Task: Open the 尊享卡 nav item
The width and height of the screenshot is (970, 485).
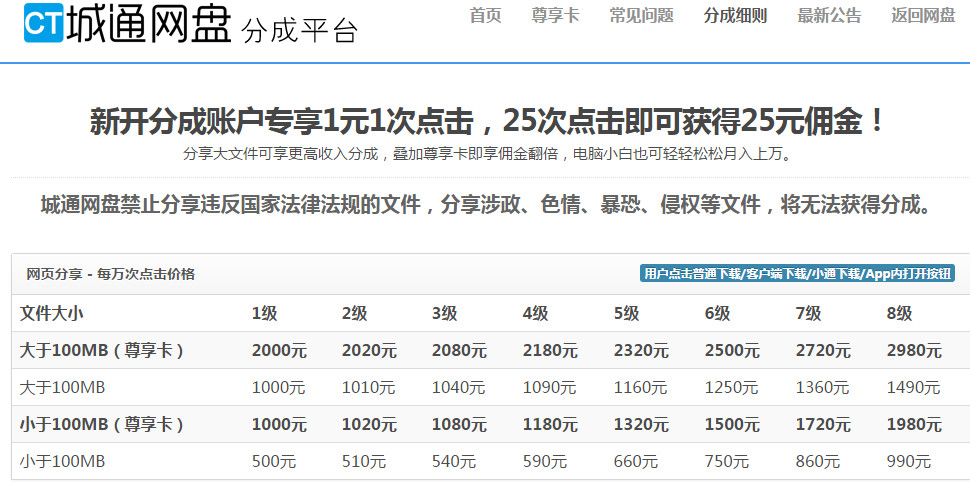Action: tap(555, 15)
